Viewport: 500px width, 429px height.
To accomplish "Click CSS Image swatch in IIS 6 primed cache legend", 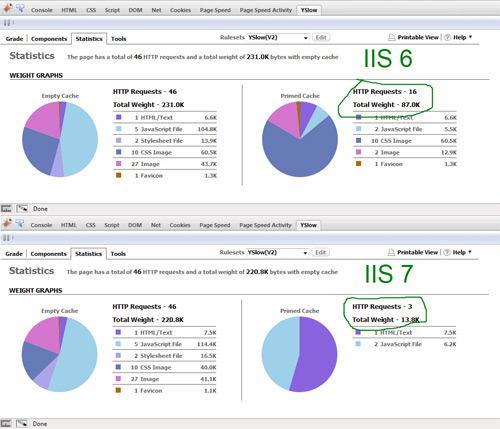I will click(359, 140).
